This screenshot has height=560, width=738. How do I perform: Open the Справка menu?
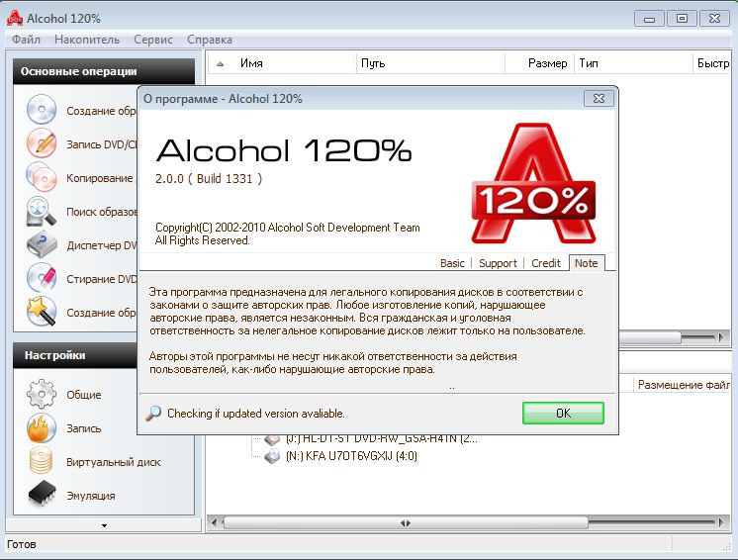click(210, 40)
